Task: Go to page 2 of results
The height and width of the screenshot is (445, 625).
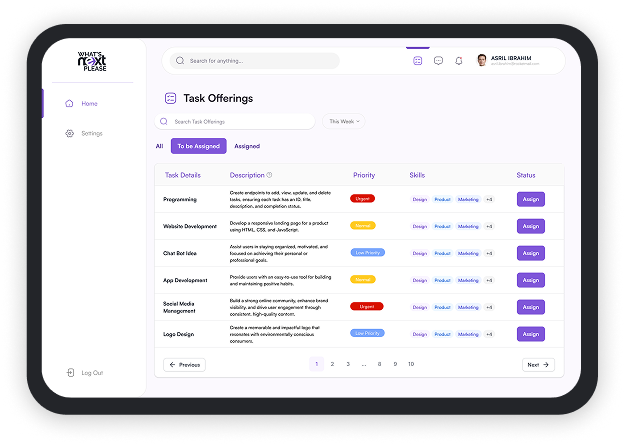Action: 332,365
